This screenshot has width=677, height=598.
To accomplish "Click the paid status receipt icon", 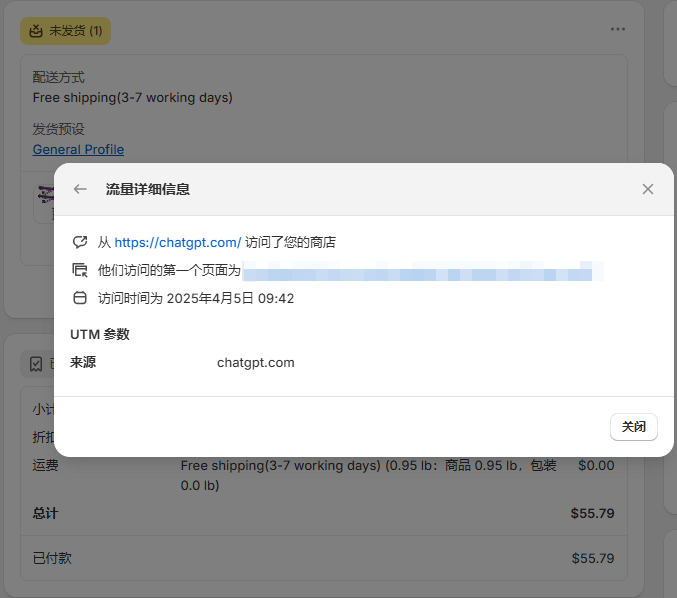I will (x=36, y=364).
